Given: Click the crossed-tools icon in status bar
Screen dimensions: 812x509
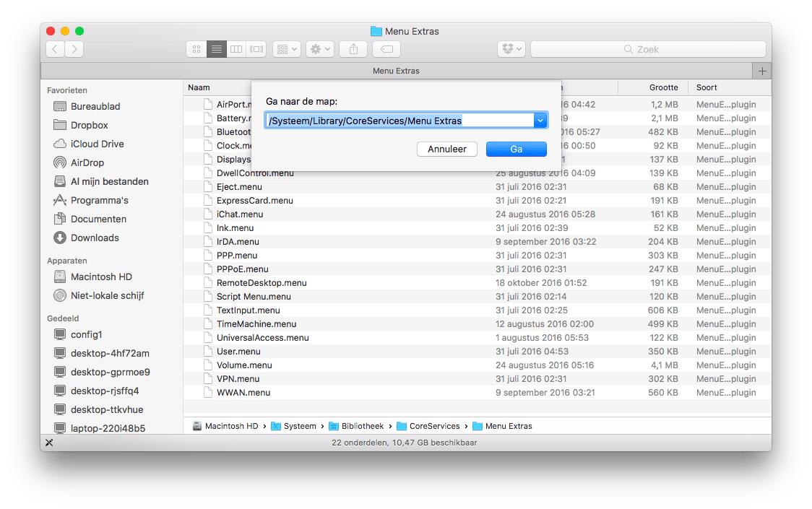Looking at the screenshot, I should coord(49,443).
